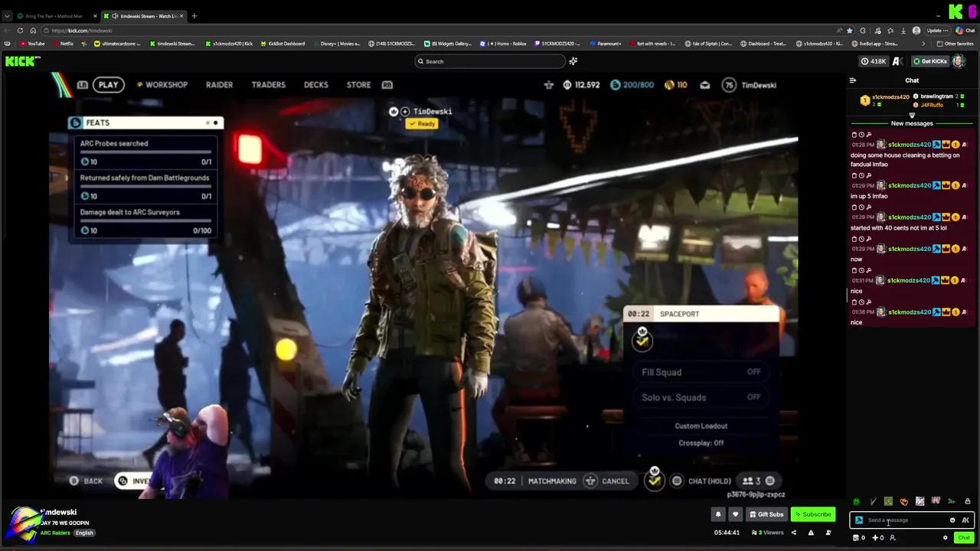
Task: Select the 'timdewski Stream' browser tab
Action: pyautogui.click(x=144, y=15)
